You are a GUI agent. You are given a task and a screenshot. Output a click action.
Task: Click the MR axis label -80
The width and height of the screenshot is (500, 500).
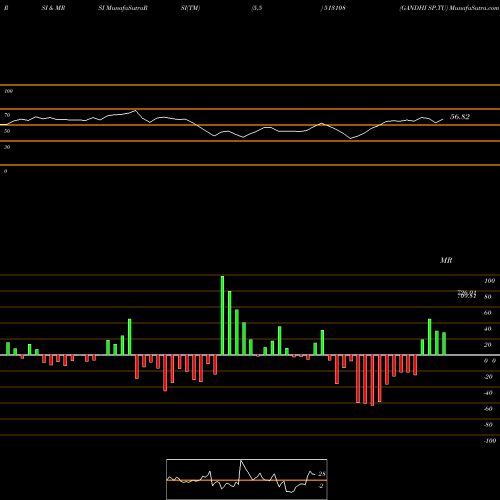click(x=488, y=425)
